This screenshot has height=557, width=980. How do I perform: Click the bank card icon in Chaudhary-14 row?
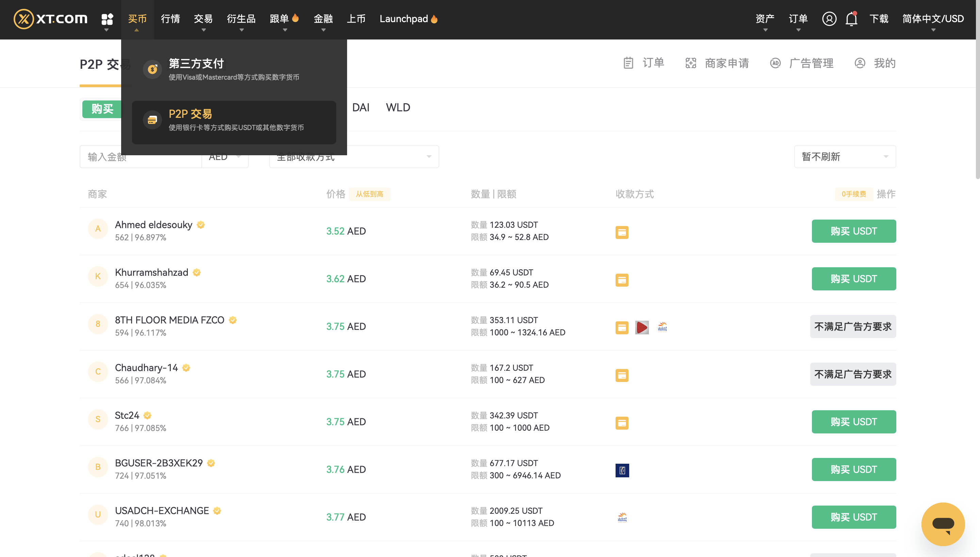pos(622,375)
